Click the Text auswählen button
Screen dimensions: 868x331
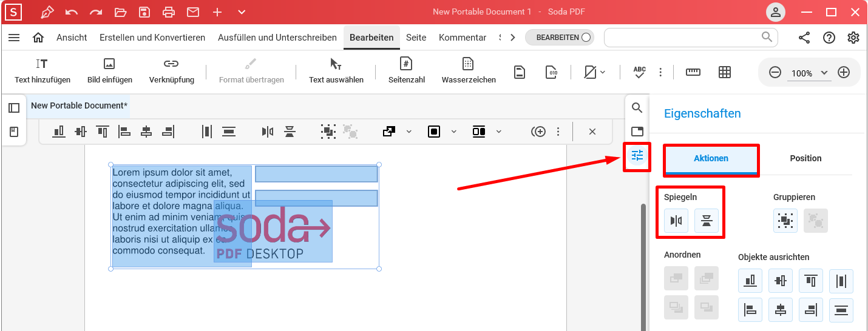[x=336, y=71]
